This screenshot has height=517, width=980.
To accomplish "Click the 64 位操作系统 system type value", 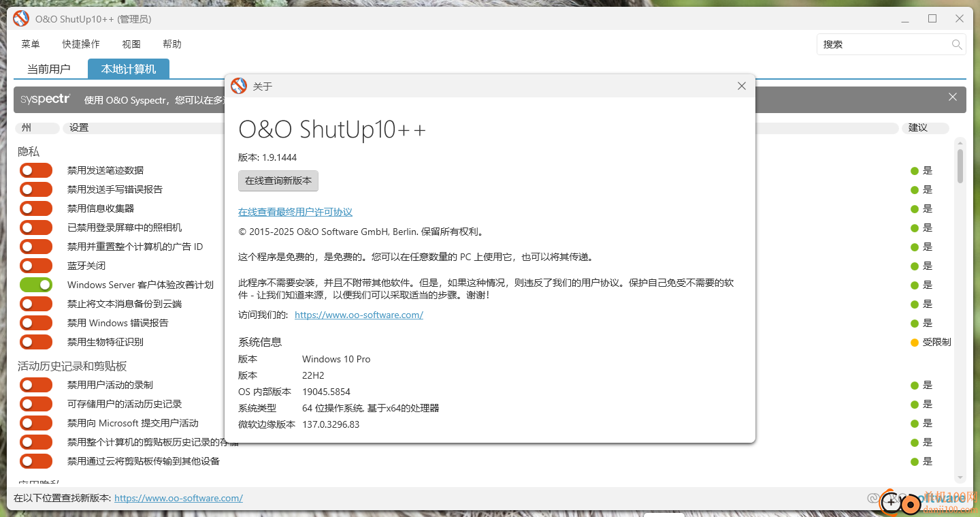I will click(x=371, y=408).
